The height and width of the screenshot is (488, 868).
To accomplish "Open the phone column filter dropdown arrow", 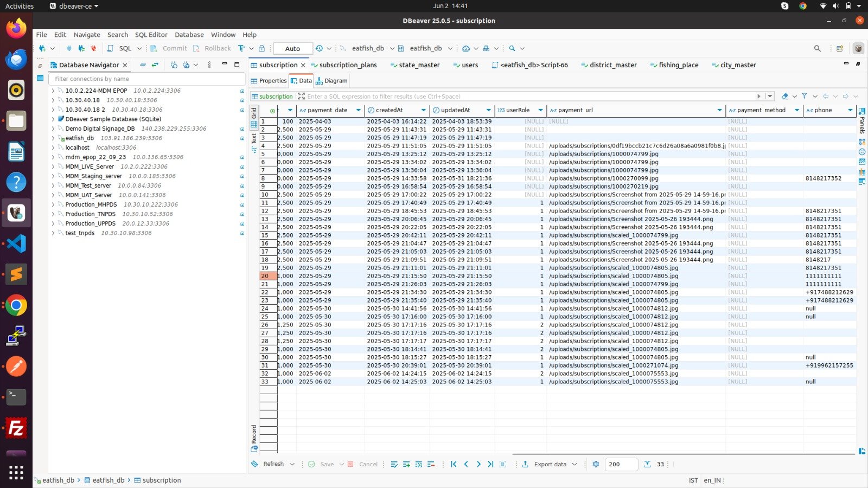I will coord(850,110).
